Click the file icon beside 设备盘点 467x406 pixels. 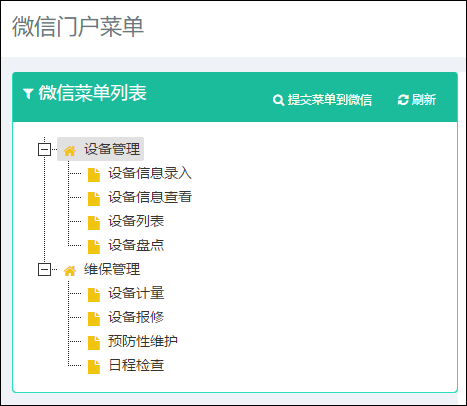94,247
